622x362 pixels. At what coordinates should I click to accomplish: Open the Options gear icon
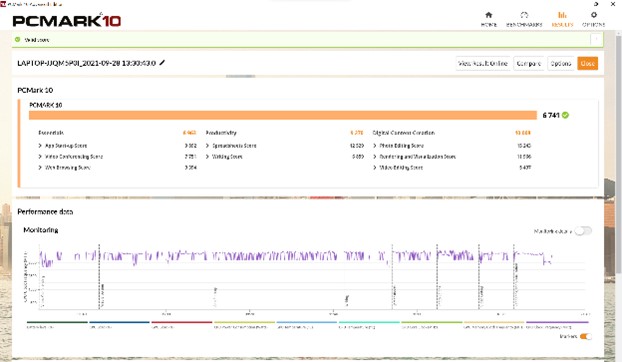pos(593,15)
